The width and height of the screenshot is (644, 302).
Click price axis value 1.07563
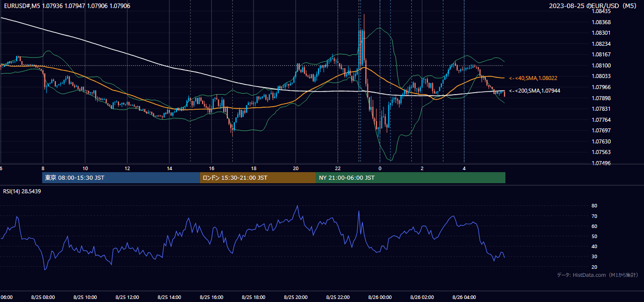[x=601, y=152]
